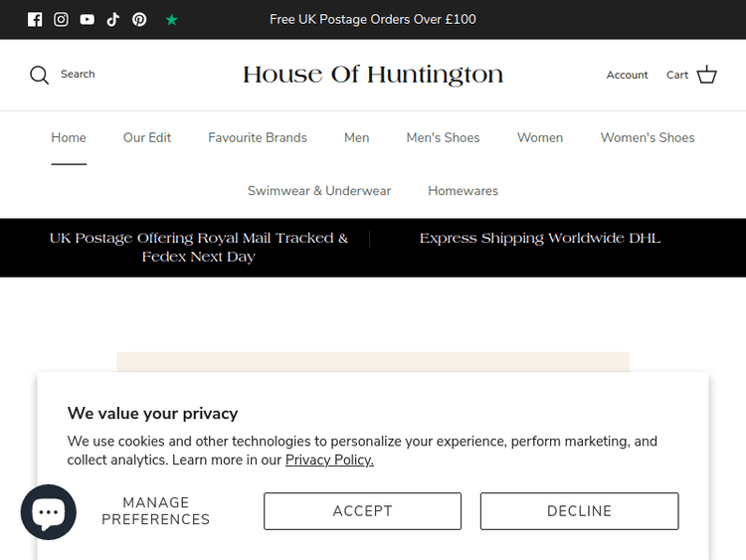
Task: Open the Homewares menu item
Action: 463,191
